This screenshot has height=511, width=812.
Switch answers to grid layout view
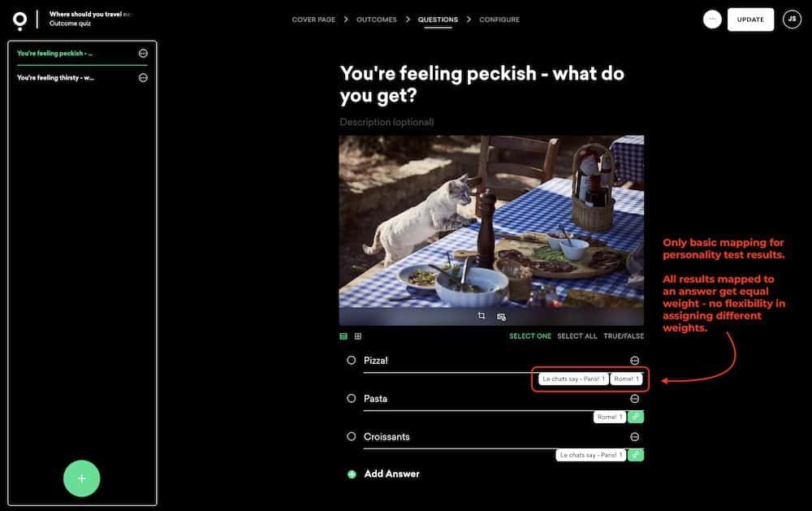pos(358,336)
